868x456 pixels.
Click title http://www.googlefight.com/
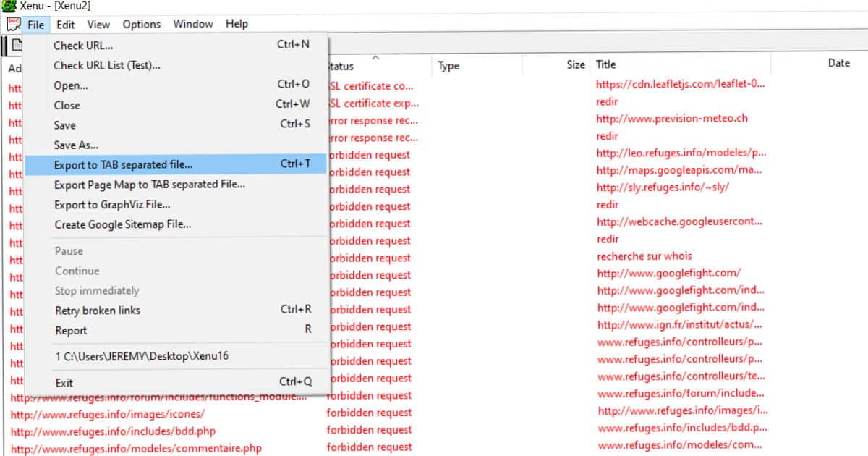pos(668,274)
